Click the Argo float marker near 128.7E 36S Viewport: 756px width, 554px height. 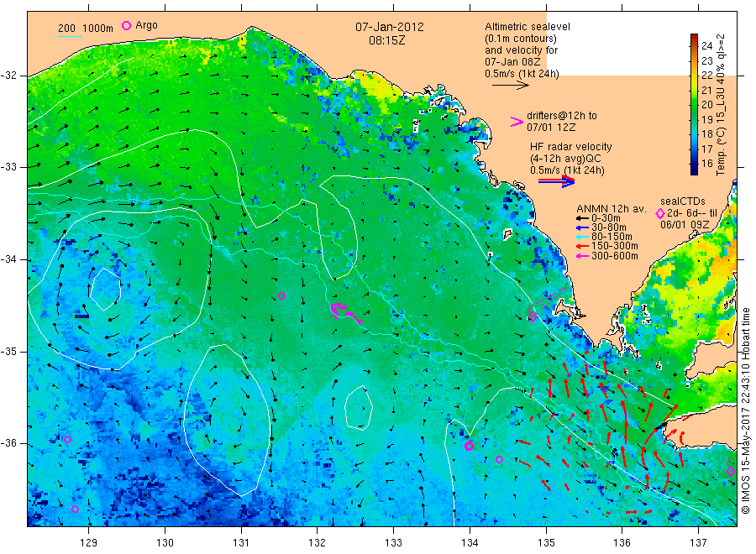(67, 439)
